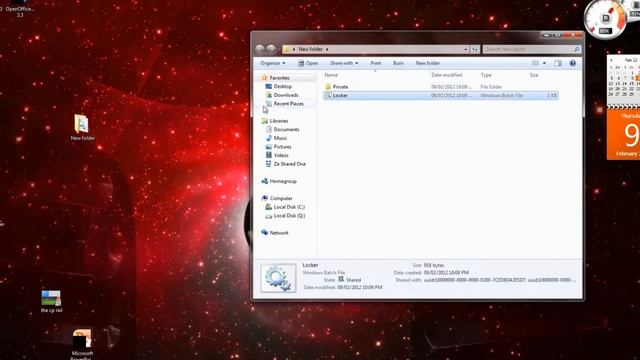The width and height of the screenshot is (640, 360).
Task: Select the 'the cp rad' desktop icon
Action: pyautogui.click(x=51, y=302)
